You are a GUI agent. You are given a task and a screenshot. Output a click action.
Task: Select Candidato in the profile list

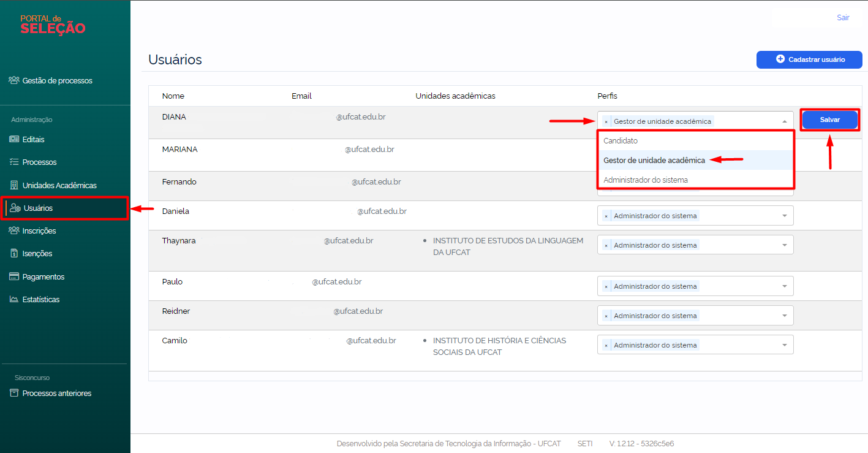695,141
